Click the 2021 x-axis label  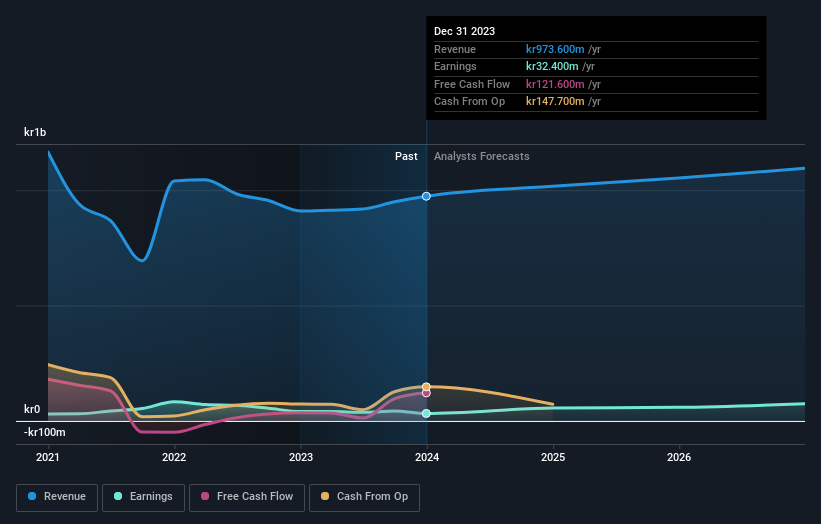point(48,458)
